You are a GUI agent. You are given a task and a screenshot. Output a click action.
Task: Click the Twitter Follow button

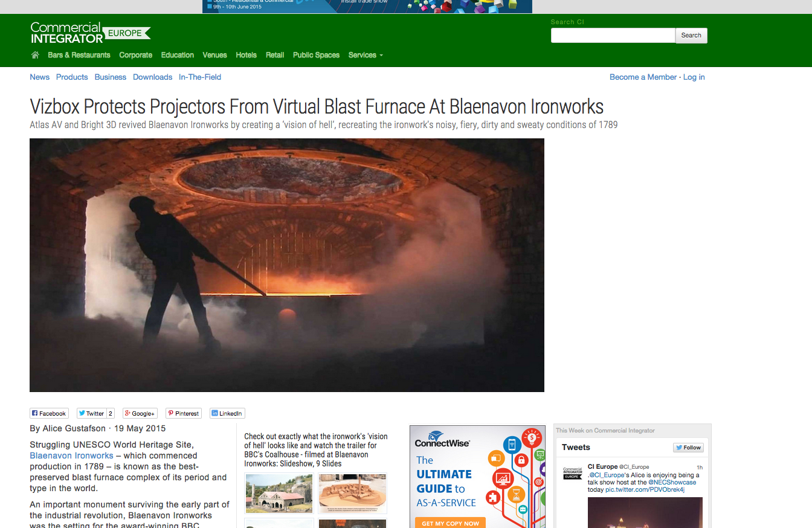(688, 448)
